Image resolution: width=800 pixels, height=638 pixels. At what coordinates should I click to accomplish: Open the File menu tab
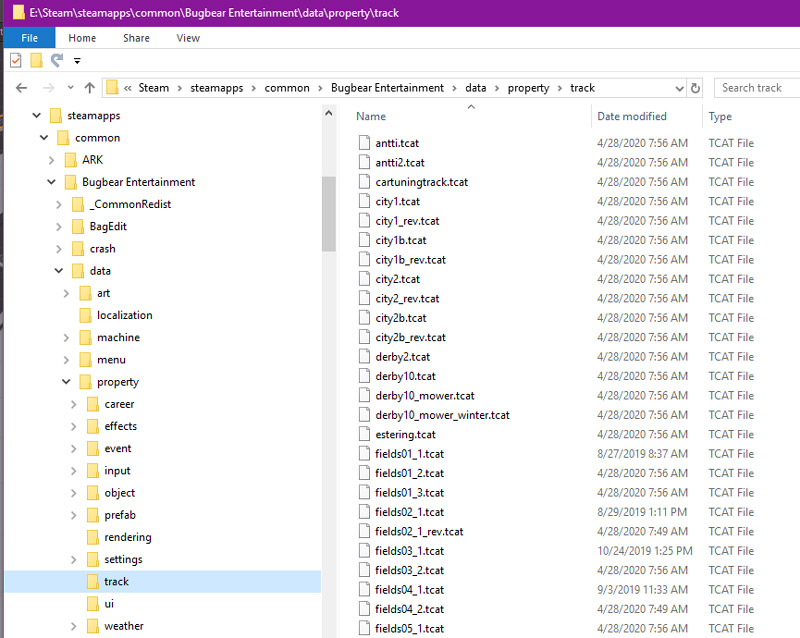(30, 38)
